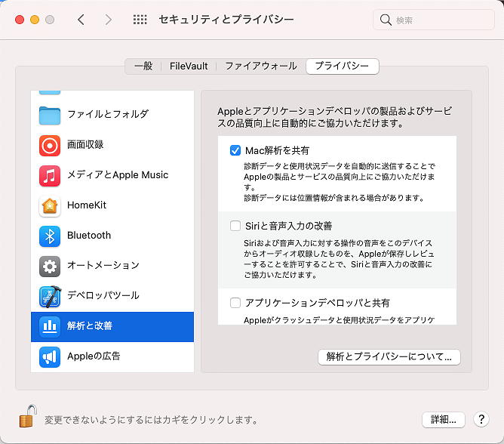
Task: Switch to the ファイアウォール tab
Action: (261, 66)
